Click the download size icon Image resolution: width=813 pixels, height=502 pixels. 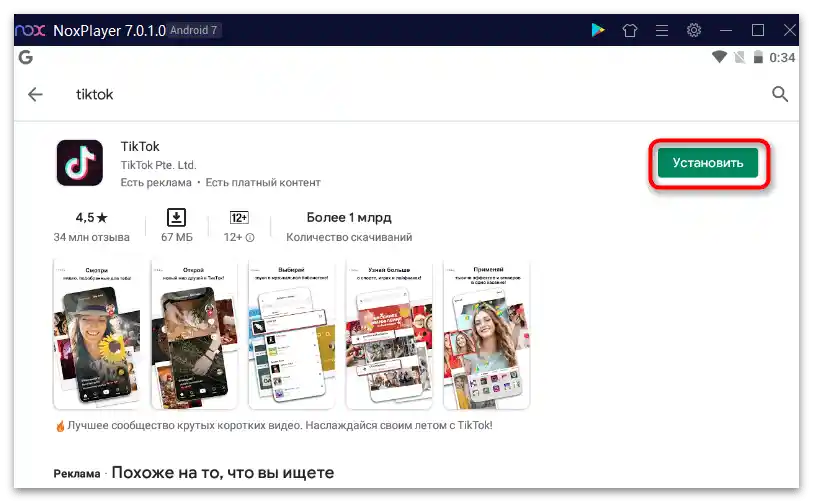176,217
